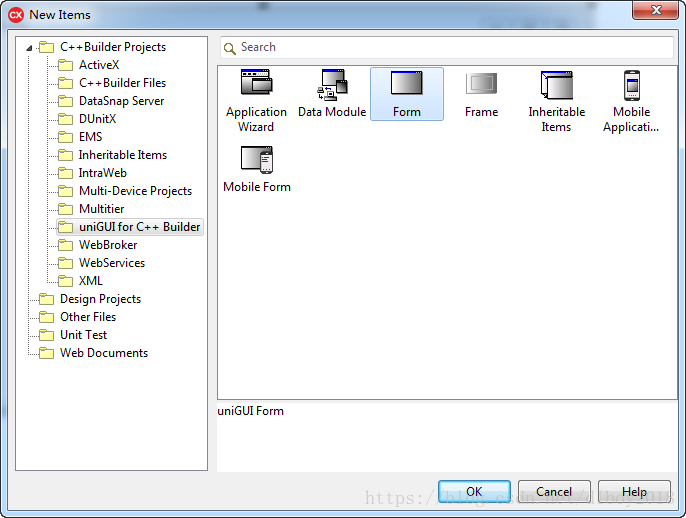Image resolution: width=686 pixels, height=518 pixels.
Task: Collapse the C++Builder Projects tree node
Action: coord(29,48)
